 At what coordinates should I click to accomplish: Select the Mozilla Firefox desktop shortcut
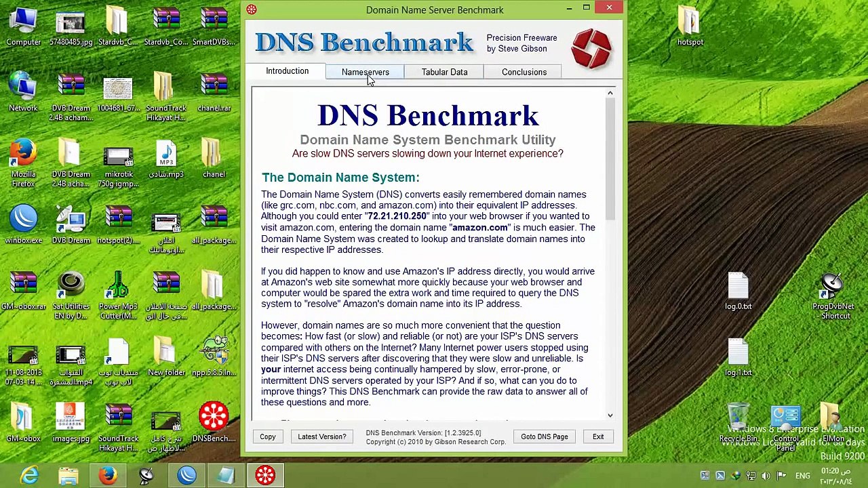[x=23, y=163]
